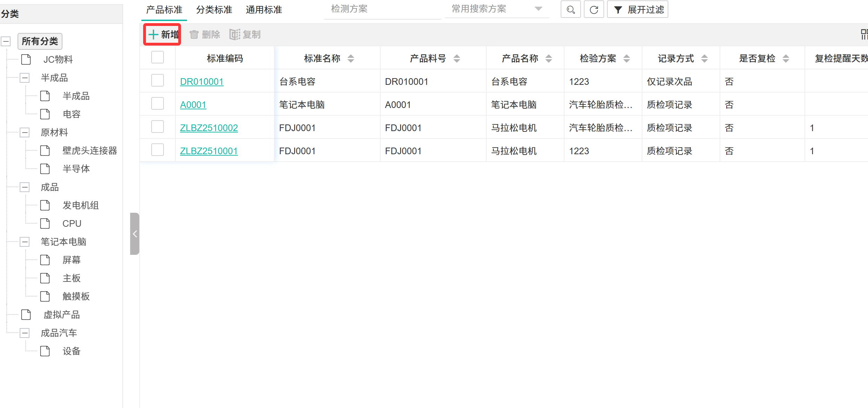Screen dimensions: 868x408
Task: Click the trash delete icon
Action: pos(194,34)
